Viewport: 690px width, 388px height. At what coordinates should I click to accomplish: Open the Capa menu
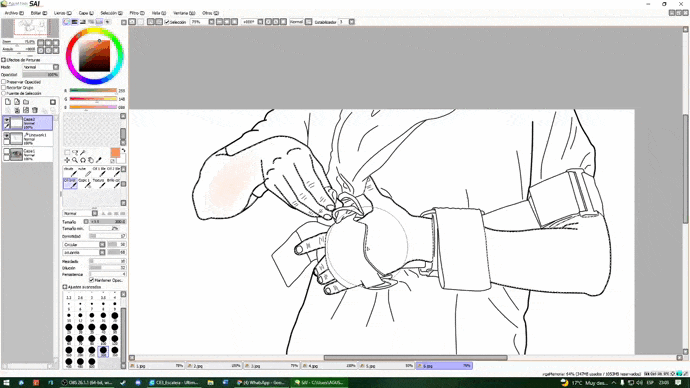[x=86, y=13]
